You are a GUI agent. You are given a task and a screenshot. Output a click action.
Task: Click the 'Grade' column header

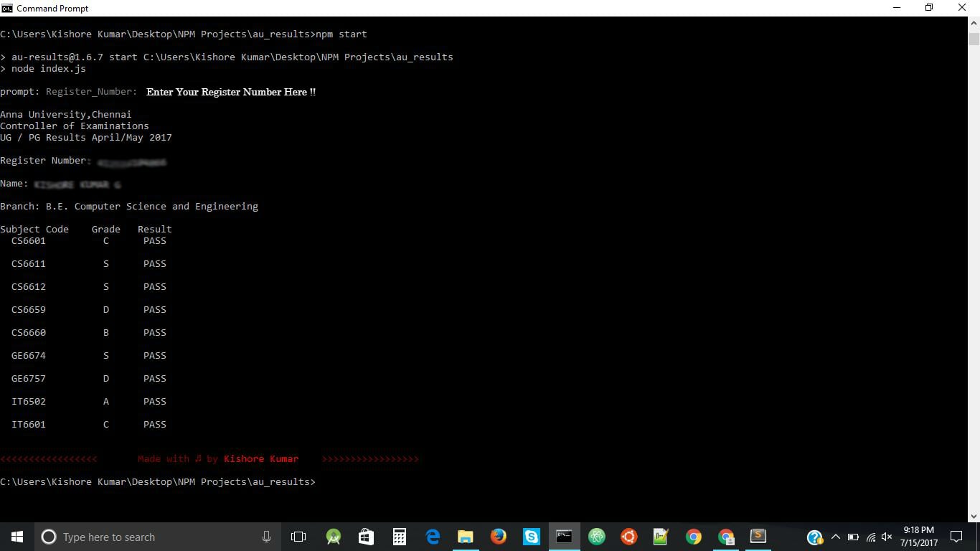(106, 229)
